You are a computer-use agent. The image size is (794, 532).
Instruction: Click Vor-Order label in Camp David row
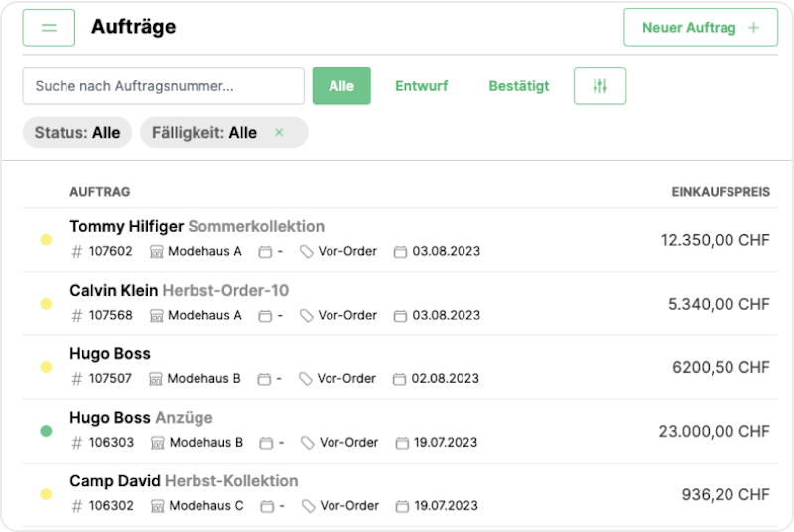pyautogui.click(x=349, y=506)
